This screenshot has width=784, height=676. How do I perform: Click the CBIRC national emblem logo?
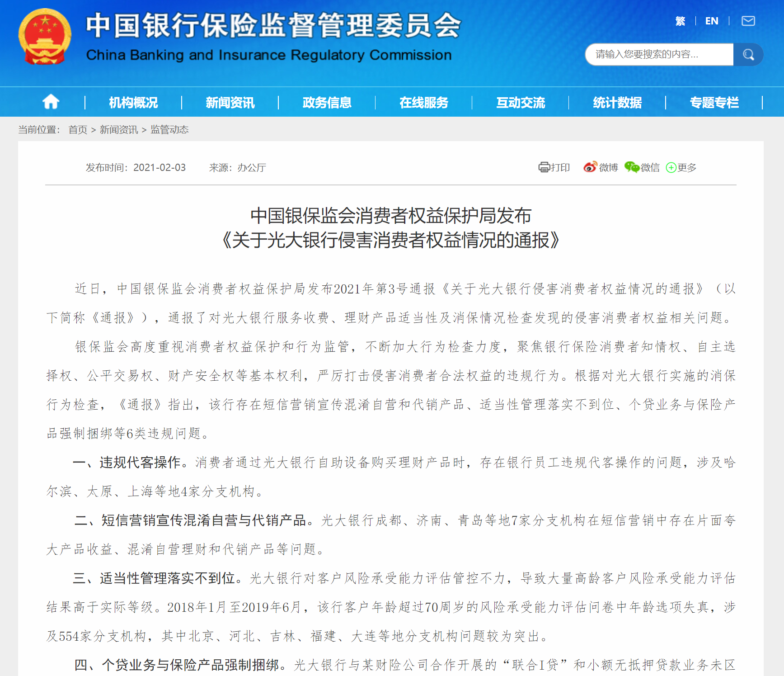pos(44,35)
